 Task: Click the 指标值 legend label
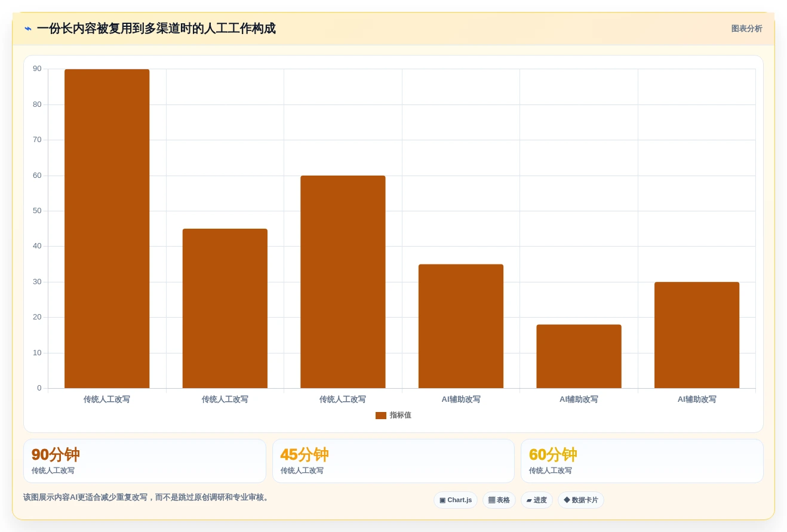pyautogui.click(x=400, y=416)
